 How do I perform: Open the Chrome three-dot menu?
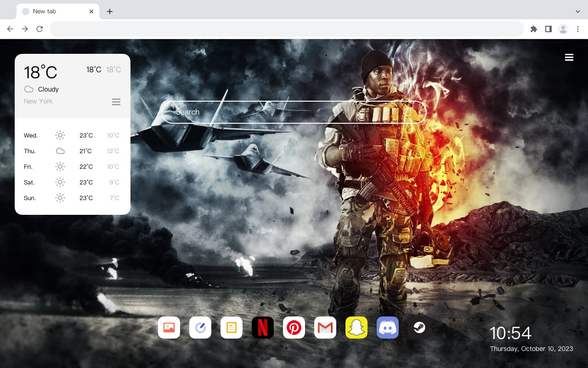point(578,29)
